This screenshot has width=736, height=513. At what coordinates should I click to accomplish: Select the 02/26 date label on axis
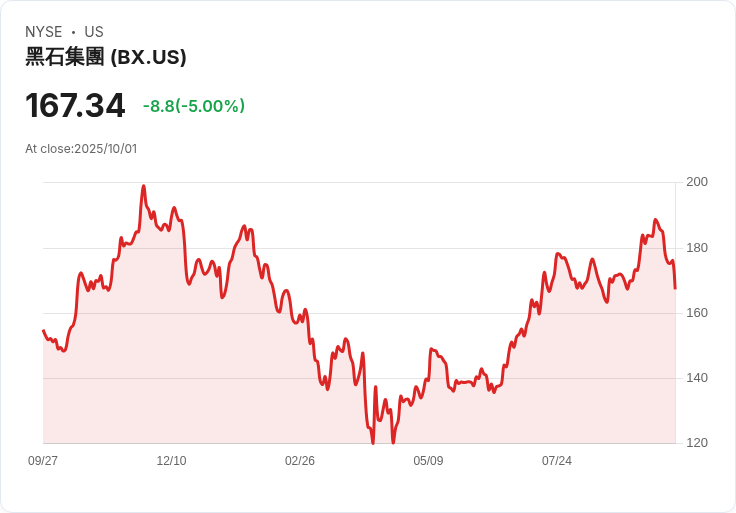[x=300, y=461]
